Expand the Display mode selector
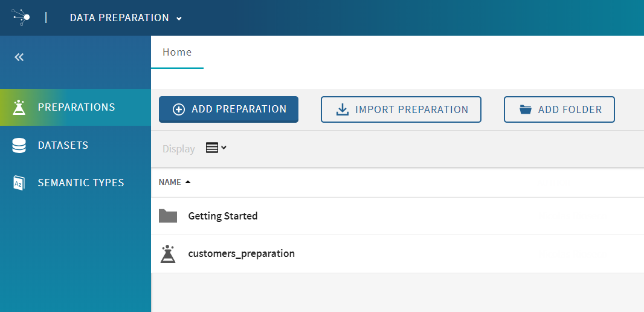Viewport: 644px width, 312px height. (216, 148)
